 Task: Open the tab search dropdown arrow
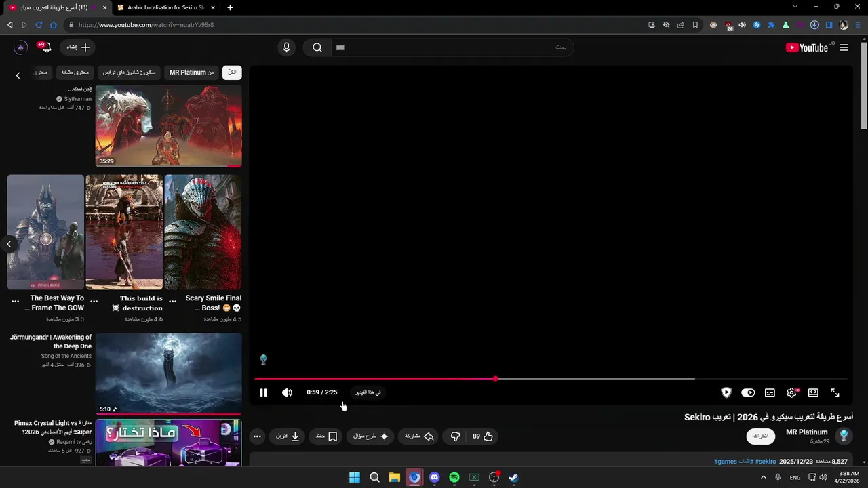(795, 7)
